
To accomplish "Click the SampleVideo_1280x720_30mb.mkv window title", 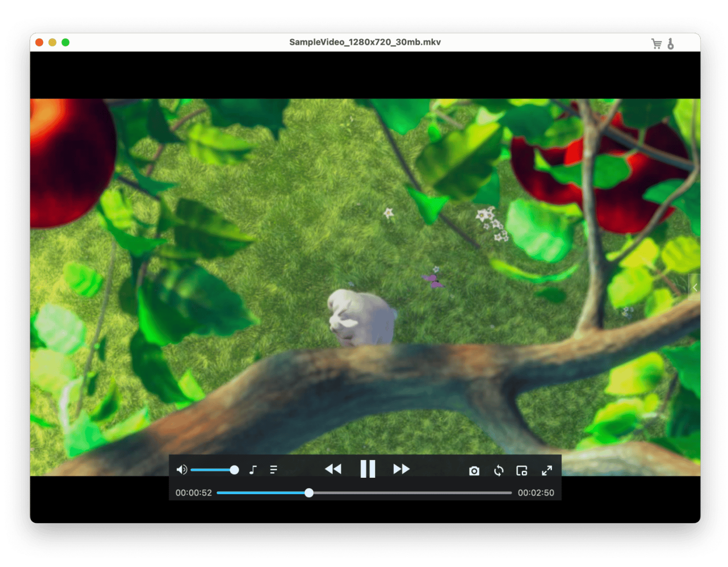I will point(365,42).
